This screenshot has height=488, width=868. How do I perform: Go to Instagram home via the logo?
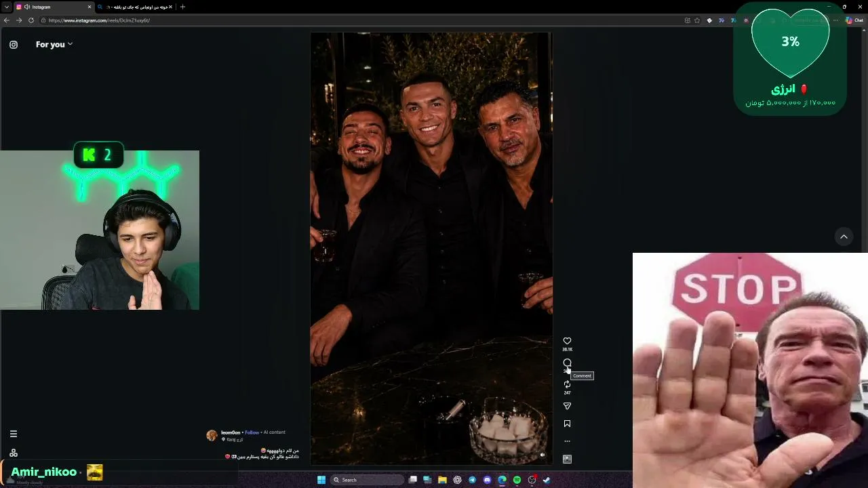coord(14,45)
